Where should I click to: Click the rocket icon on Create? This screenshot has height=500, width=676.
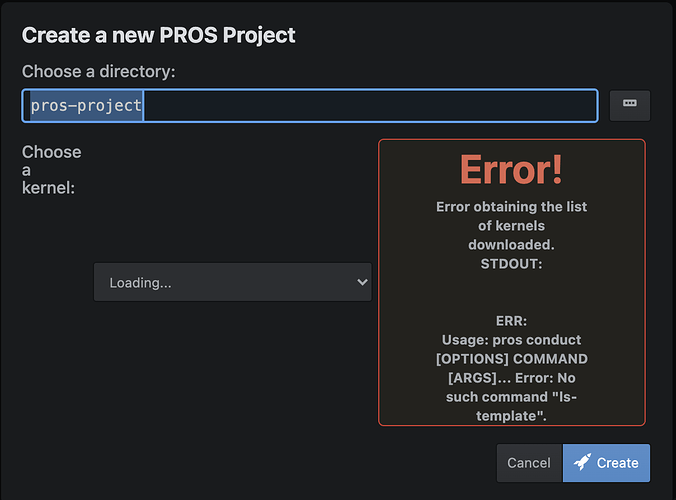(582, 462)
